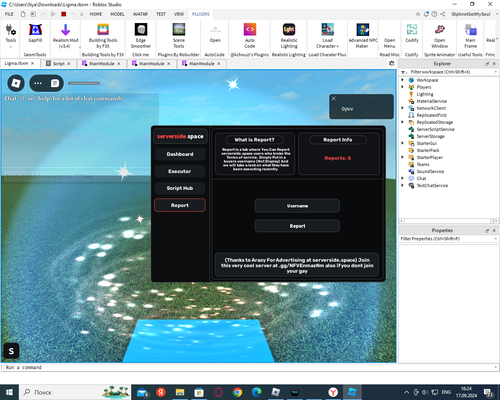Screen dimensions: 500x400
Task: Switch to the TEST ribbon tab
Action: [x=161, y=14]
